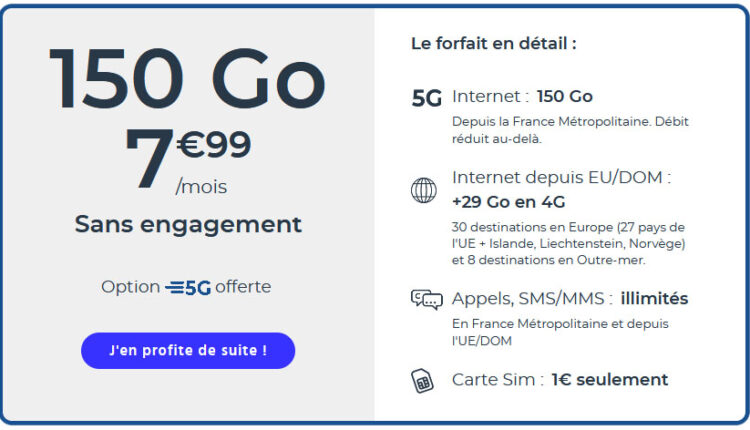Click 'Depuis la France Métropolitaine' description
This screenshot has height=430, width=750.
[570, 130]
